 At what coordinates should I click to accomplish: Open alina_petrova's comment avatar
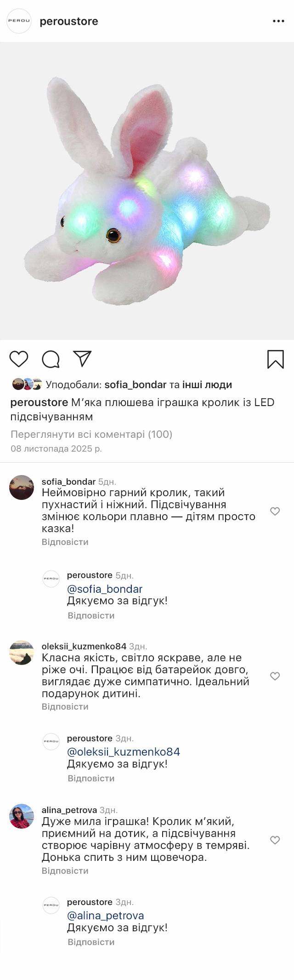point(22,816)
